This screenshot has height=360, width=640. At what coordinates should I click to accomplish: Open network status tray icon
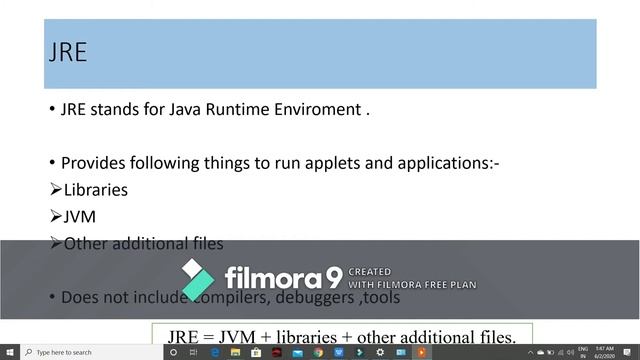click(x=560, y=353)
